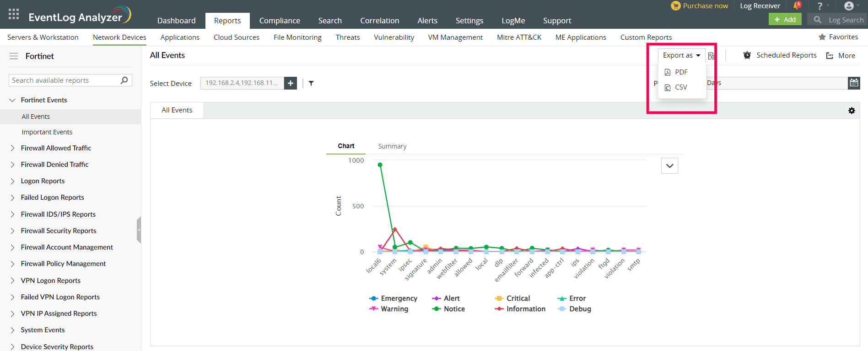Open the user account avatar icon
The image size is (868, 351).
point(849,6)
